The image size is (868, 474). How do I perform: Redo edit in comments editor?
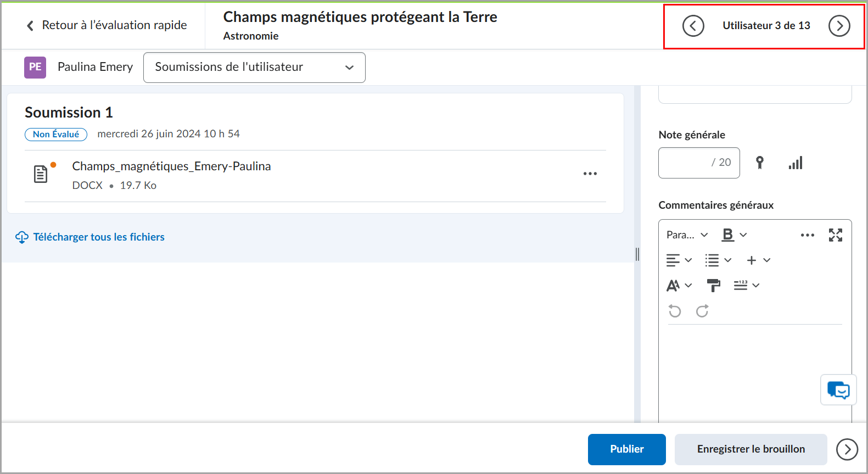click(702, 311)
